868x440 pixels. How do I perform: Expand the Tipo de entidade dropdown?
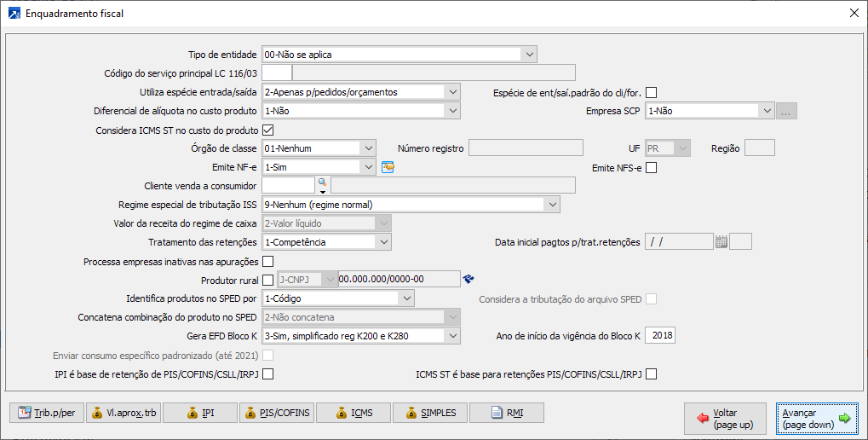click(x=530, y=55)
